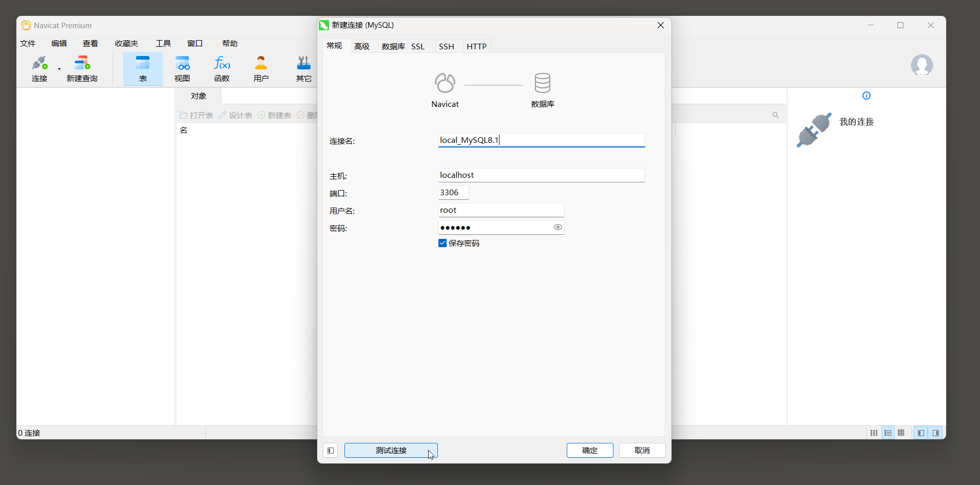980x485 pixels.
Task: Select the Table toolbar icon
Action: pyautogui.click(x=143, y=69)
